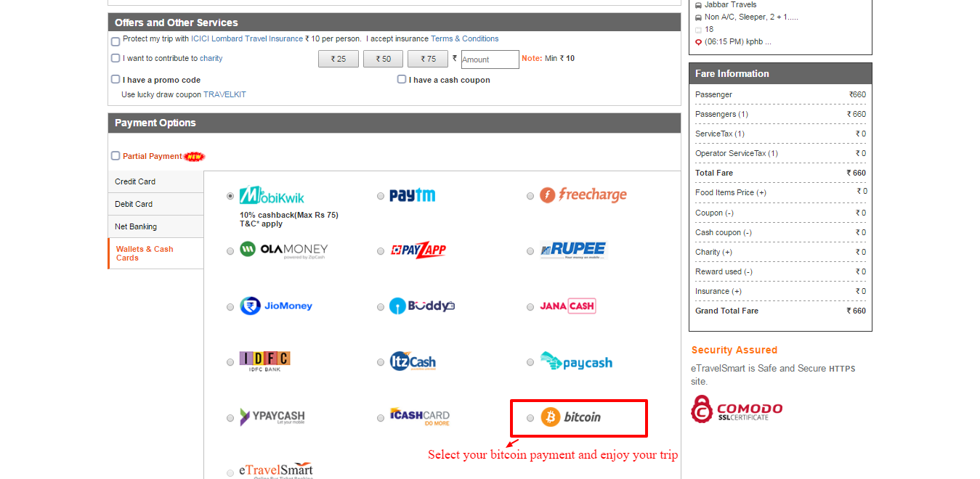Click the Grand Total Fare ₹ 660 value

click(857, 311)
